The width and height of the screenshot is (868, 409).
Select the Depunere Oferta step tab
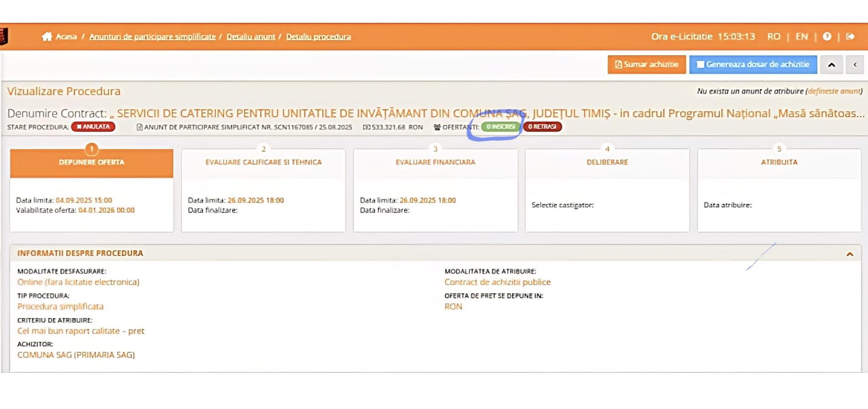click(91, 163)
